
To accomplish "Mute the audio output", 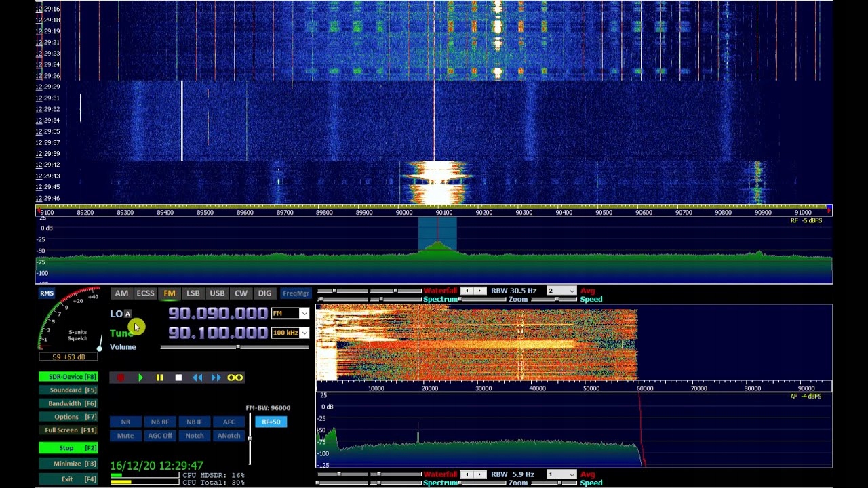I will pyautogui.click(x=125, y=436).
